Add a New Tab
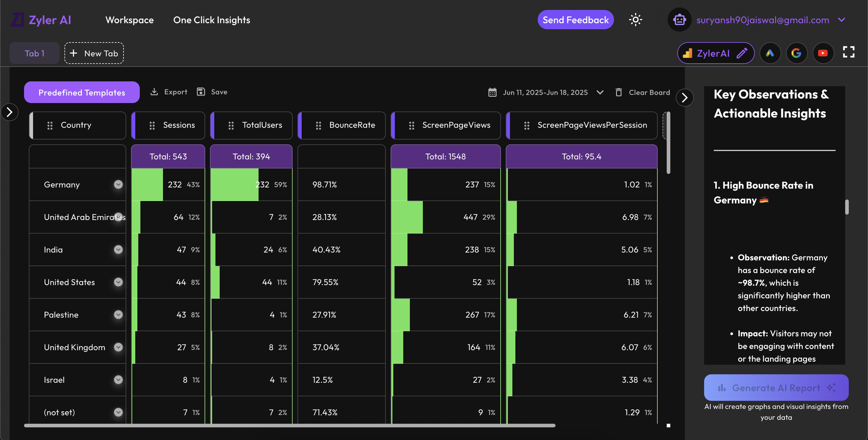The height and width of the screenshot is (440, 868). point(94,53)
